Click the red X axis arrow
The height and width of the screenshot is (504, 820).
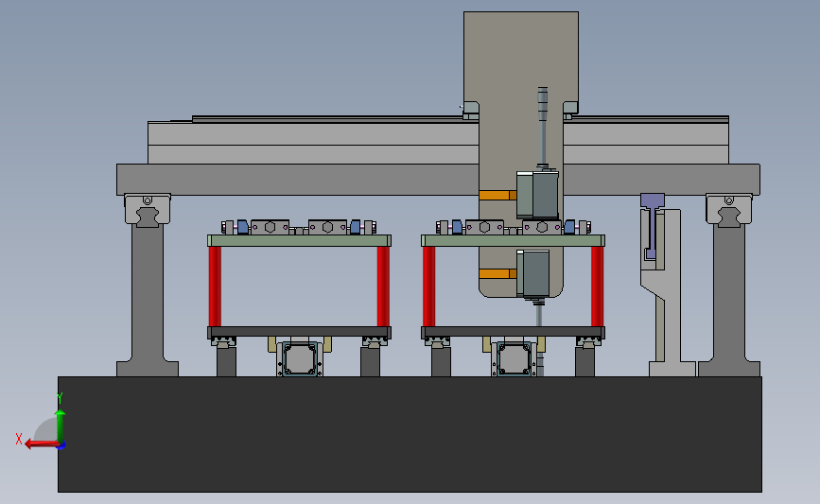[x=42, y=443]
